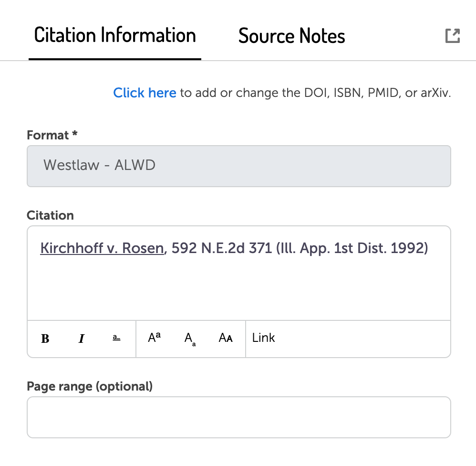Apply bold formatting to citation
The image size is (476, 466).
coord(45,339)
